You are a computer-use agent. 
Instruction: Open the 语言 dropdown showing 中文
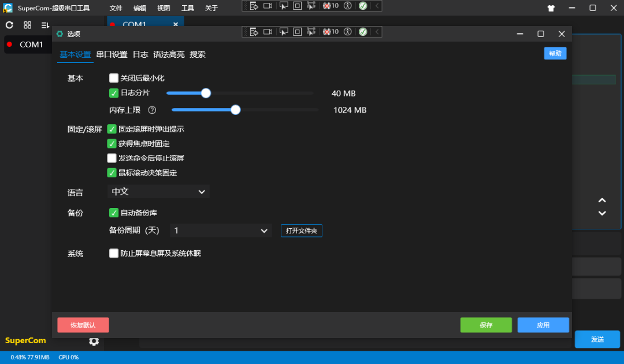pos(158,191)
